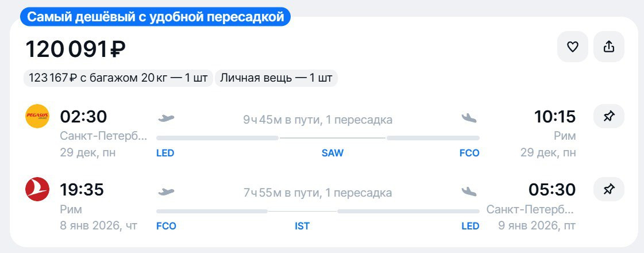Pin the return Turkish Airlines flight
The height and width of the screenshot is (253, 644).
(x=609, y=189)
